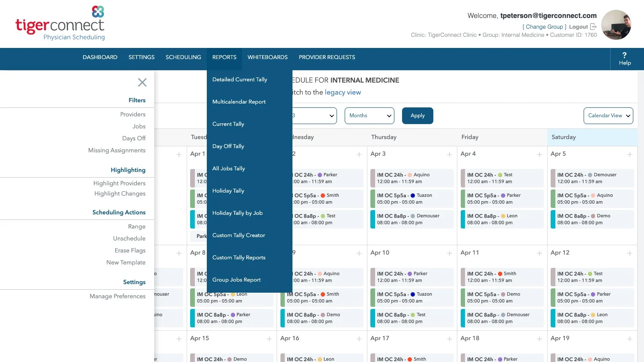644x362 pixels.
Task: Add an assignment on Apr 18
Action: coord(540,339)
